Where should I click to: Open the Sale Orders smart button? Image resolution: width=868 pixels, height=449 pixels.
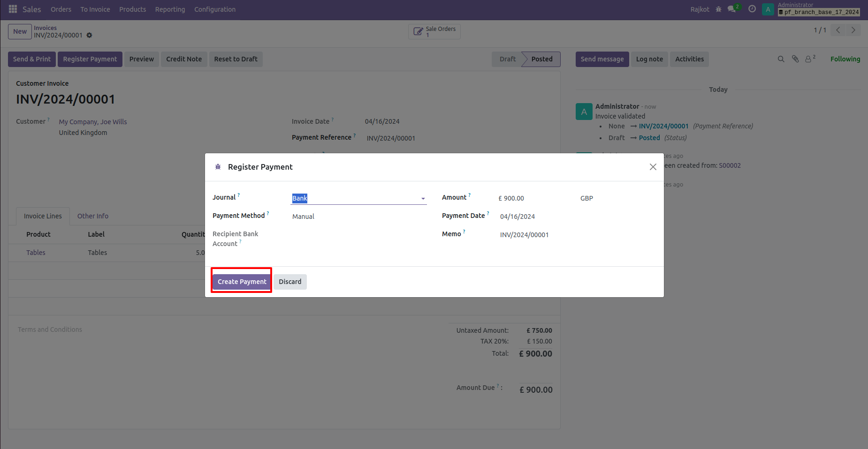click(x=434, y=31)
